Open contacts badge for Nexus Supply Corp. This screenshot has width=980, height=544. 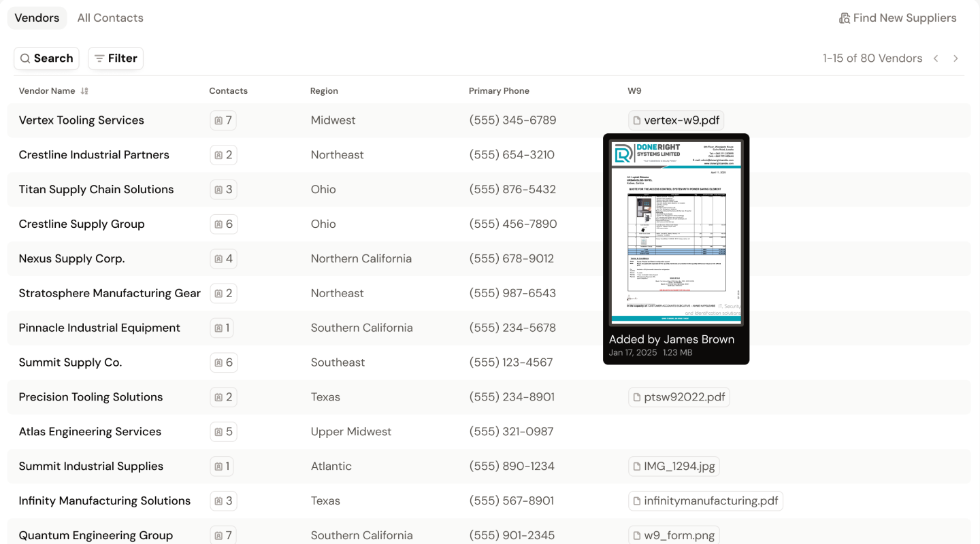[223, 259]
